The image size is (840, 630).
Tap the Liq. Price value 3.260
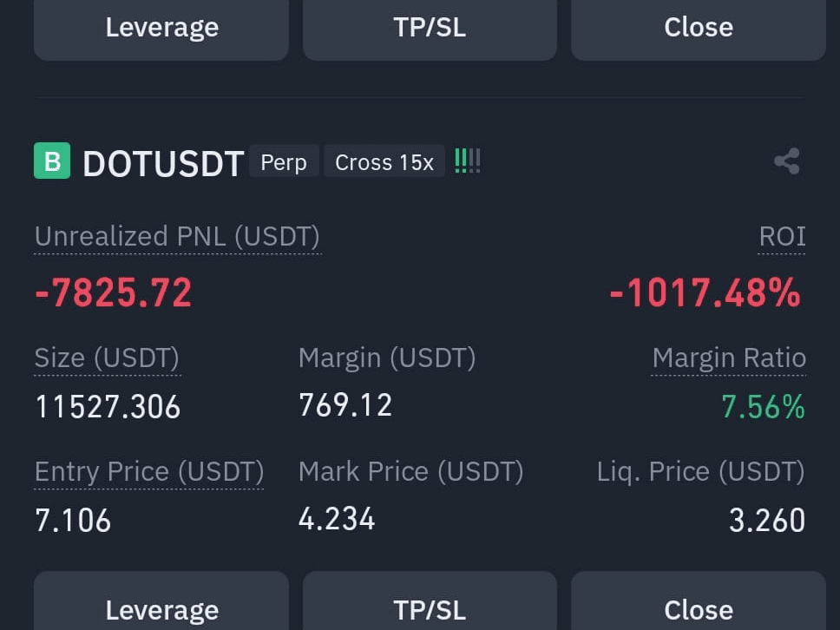tap(766, 520)
